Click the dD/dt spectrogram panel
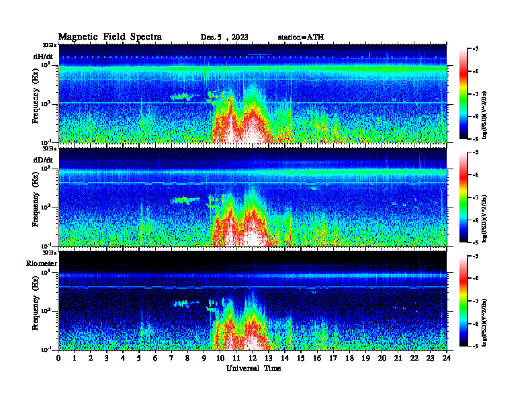Image resolution: width=532 pixels, height=411 pixels. coord(253,197)
